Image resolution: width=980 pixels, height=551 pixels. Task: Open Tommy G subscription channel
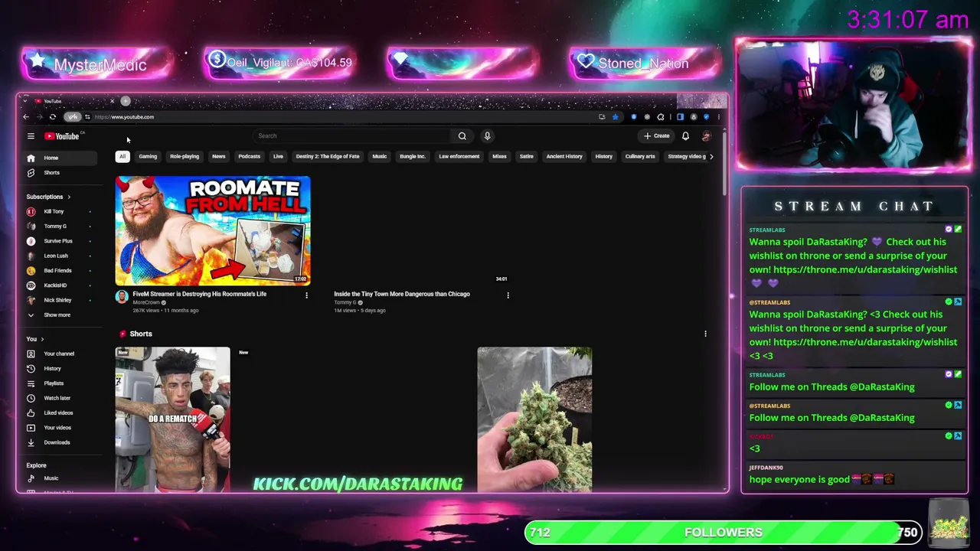[x=60, y=227]
